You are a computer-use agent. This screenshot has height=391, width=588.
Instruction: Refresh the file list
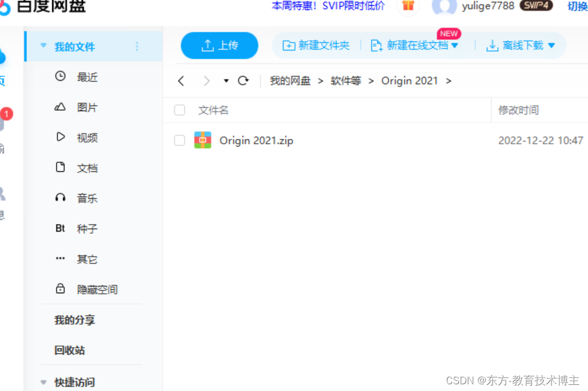pos(243,80)
